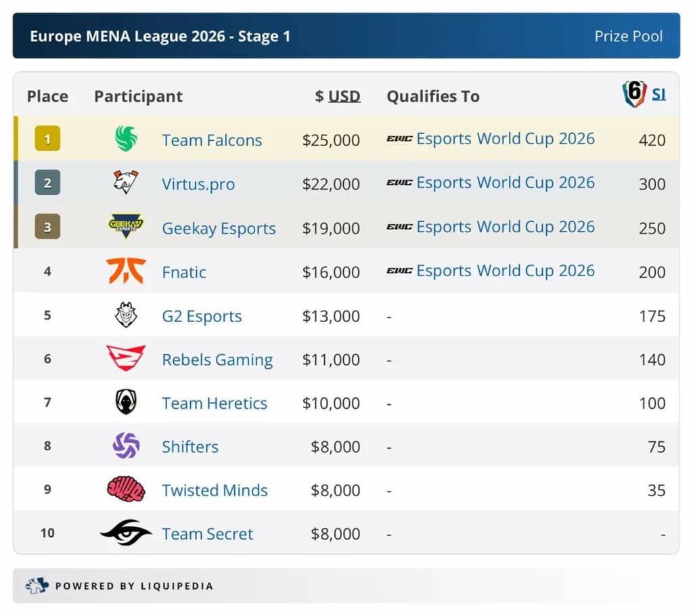Click the Twisted Minds brain logo
This screenshot has width=693, height=616.
pyautogui.click(x=127, y=489)
